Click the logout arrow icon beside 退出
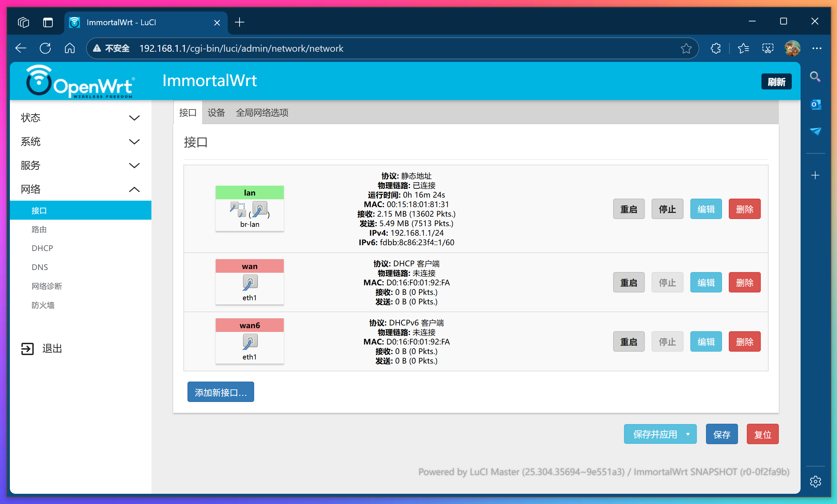Viewport: 837px width, 504px height. pos(28,349)
